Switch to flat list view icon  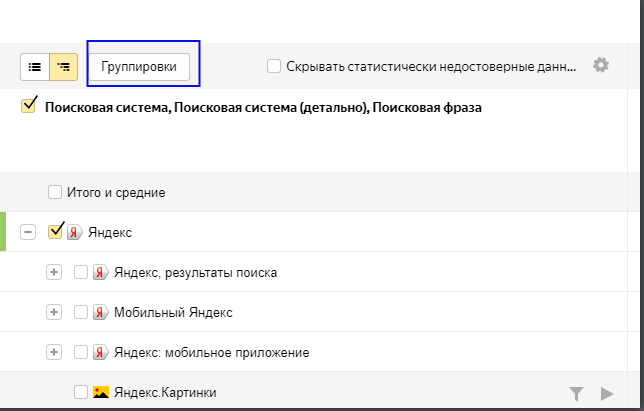pos(35,66)
